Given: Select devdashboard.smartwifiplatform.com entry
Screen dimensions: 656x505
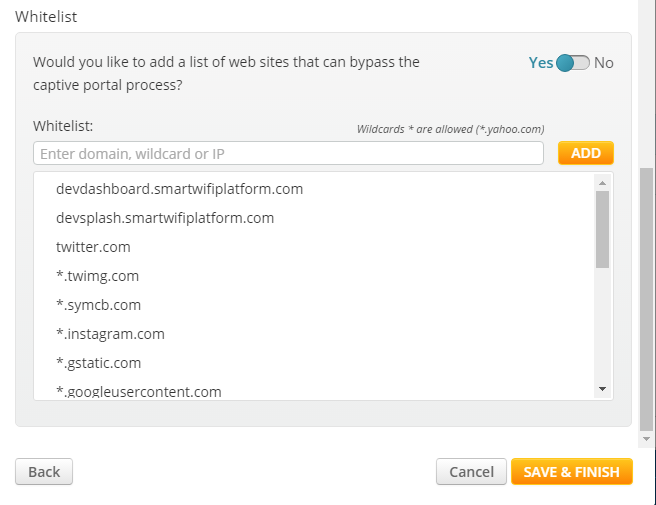Looking at the screenshot, I should 179,189.
